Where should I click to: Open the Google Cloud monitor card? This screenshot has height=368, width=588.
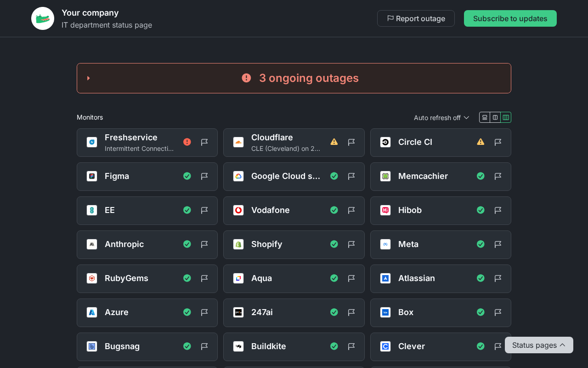(x=294, y=177)
